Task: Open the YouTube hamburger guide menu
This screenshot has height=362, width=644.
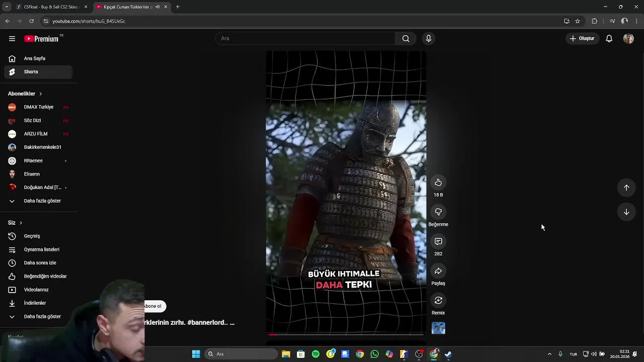Action: point(12,39)
